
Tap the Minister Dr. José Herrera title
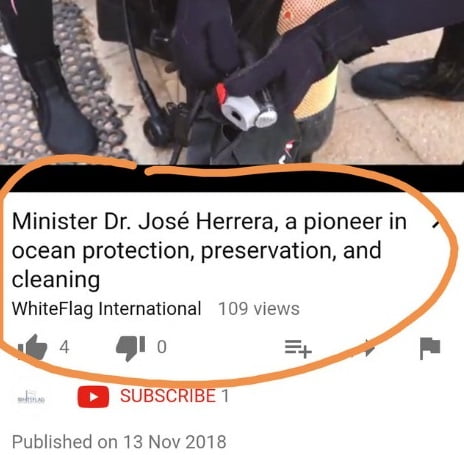point(209,250)
